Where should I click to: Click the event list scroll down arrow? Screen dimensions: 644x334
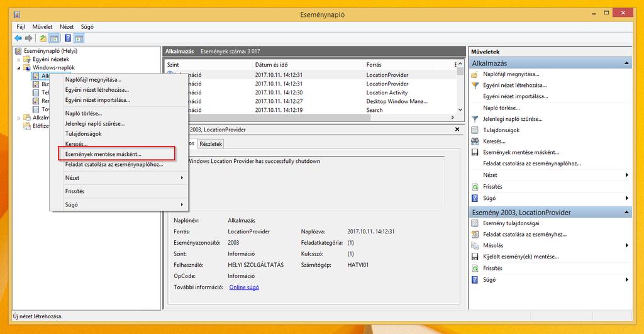coord(460,109)
